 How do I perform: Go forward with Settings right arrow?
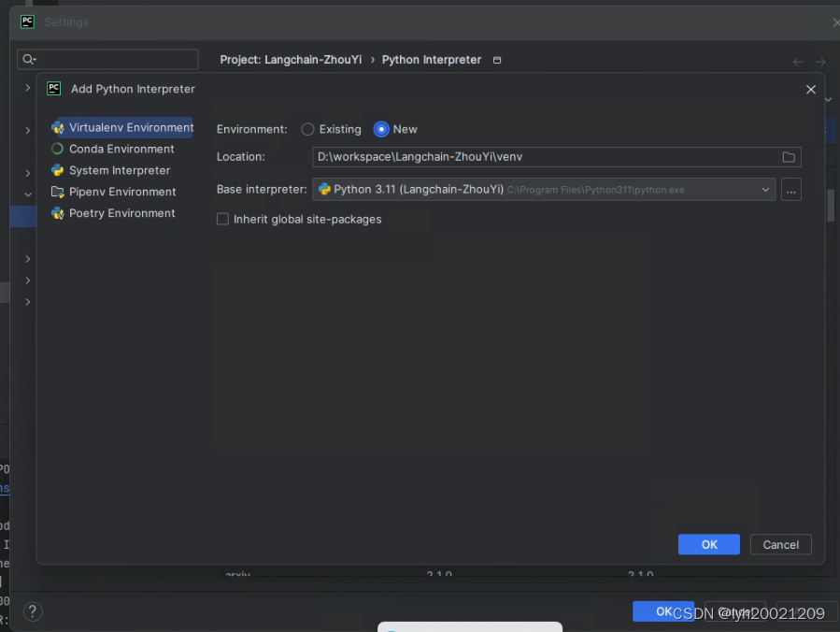[x=820, y=62]
